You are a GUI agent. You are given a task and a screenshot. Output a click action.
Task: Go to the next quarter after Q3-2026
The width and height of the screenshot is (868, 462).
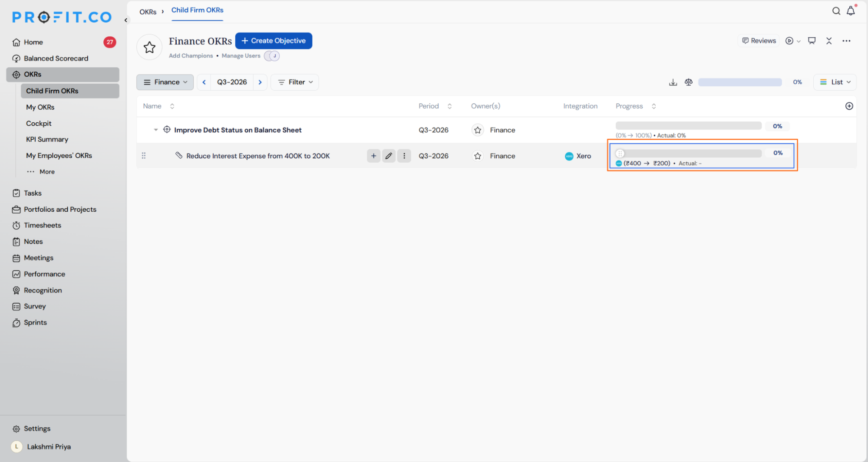pyautogui.click(x=260, y=82)
